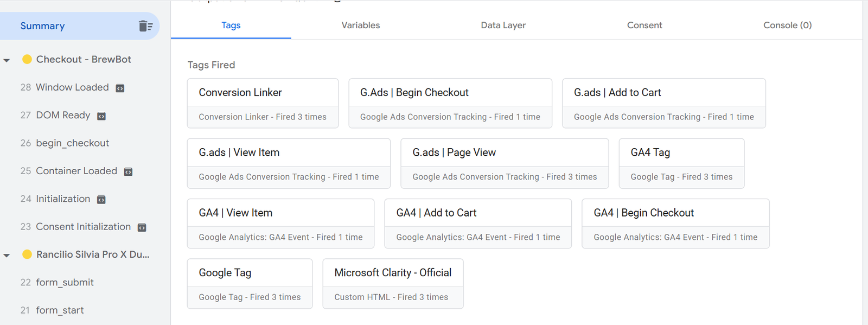This screenshot has height=325, width=868.
Task: Open the Data Layer tab
Action: click(503, 25)
